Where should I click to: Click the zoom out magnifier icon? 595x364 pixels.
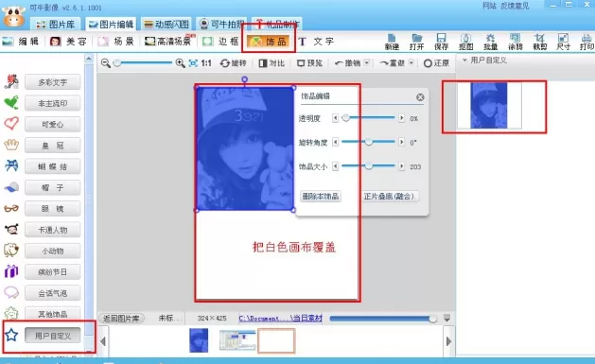click(x=106, y=63)
